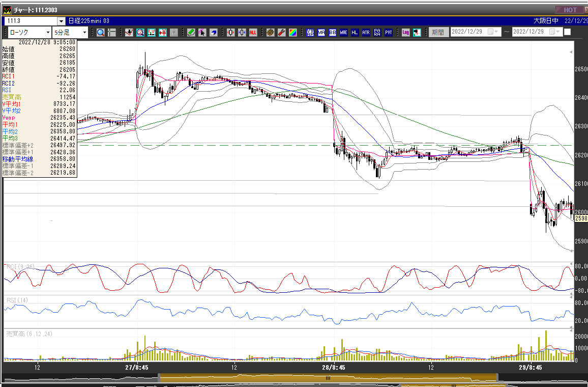588x387 pixels.
Task: Click the chart arrow icon beside Log
Action: [x=417, y=33]
